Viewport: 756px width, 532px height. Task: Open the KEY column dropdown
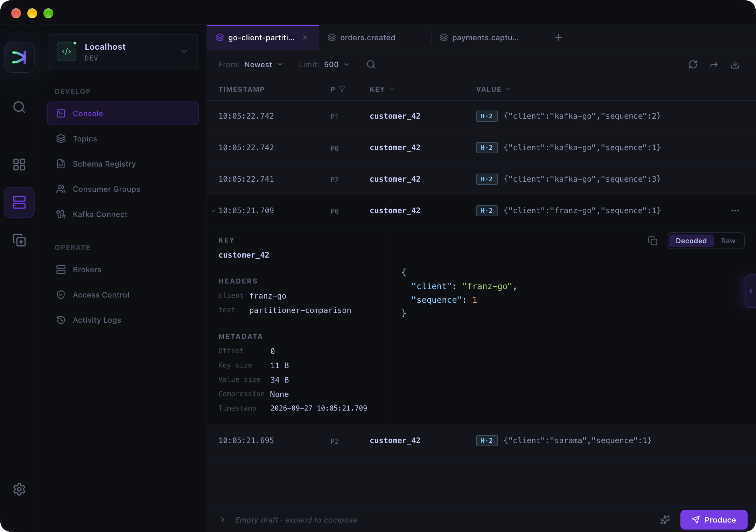click(x=382, y=89)
